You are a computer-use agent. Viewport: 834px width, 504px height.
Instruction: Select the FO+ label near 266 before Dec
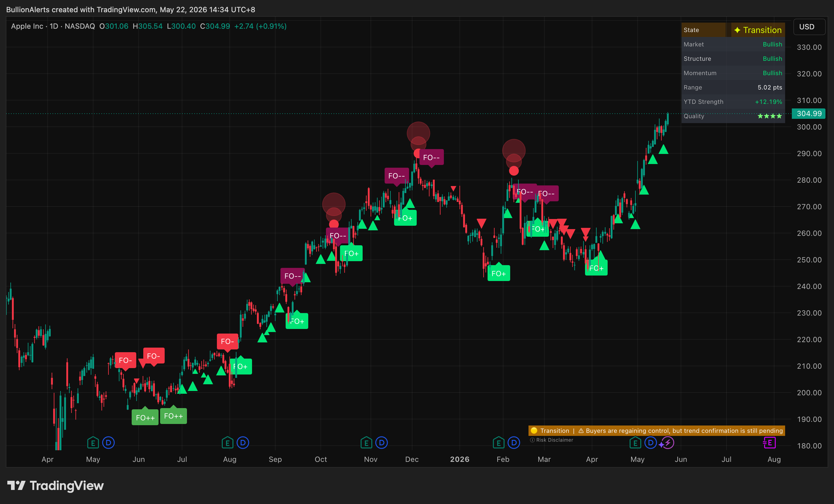(405, 218)
